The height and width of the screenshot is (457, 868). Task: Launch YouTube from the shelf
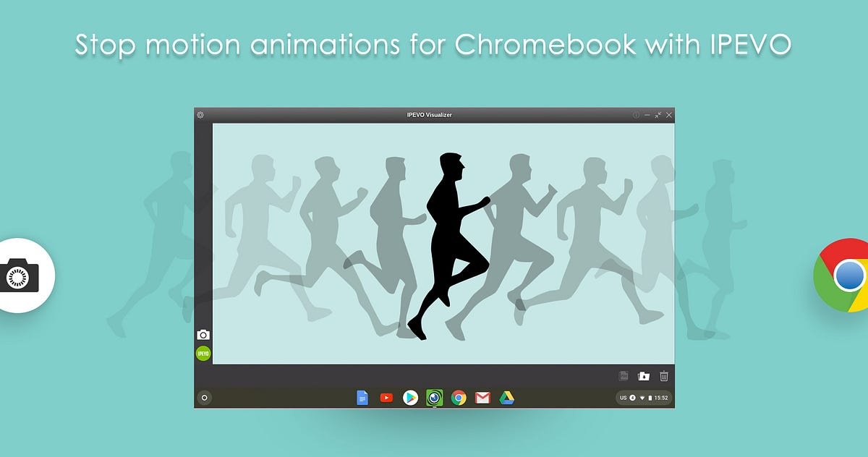386,397
